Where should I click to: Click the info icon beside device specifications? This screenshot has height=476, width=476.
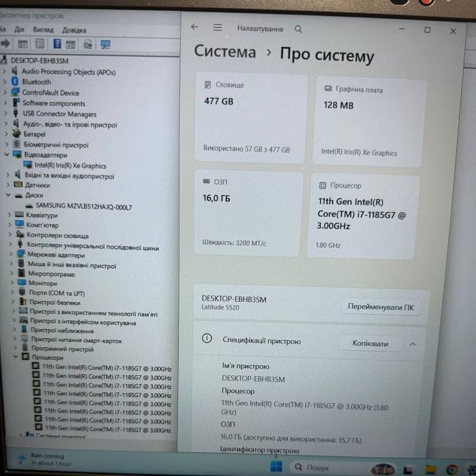point(207,338)
